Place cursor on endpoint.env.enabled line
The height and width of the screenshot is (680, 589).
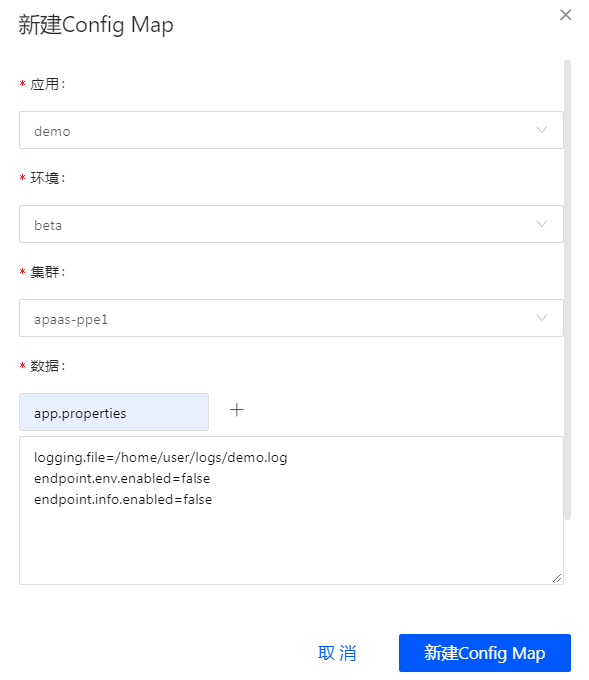[x=122, y=479]
